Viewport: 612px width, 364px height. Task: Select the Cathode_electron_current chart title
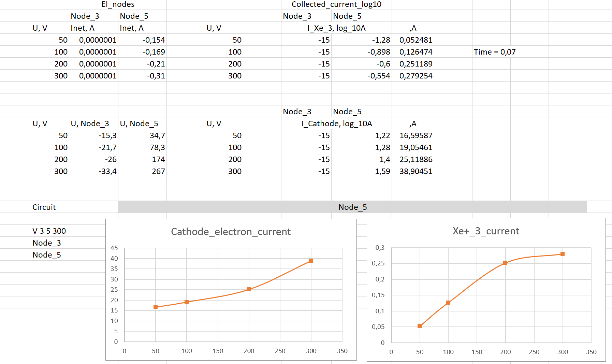pyautogui.click(x=231, y=232)
